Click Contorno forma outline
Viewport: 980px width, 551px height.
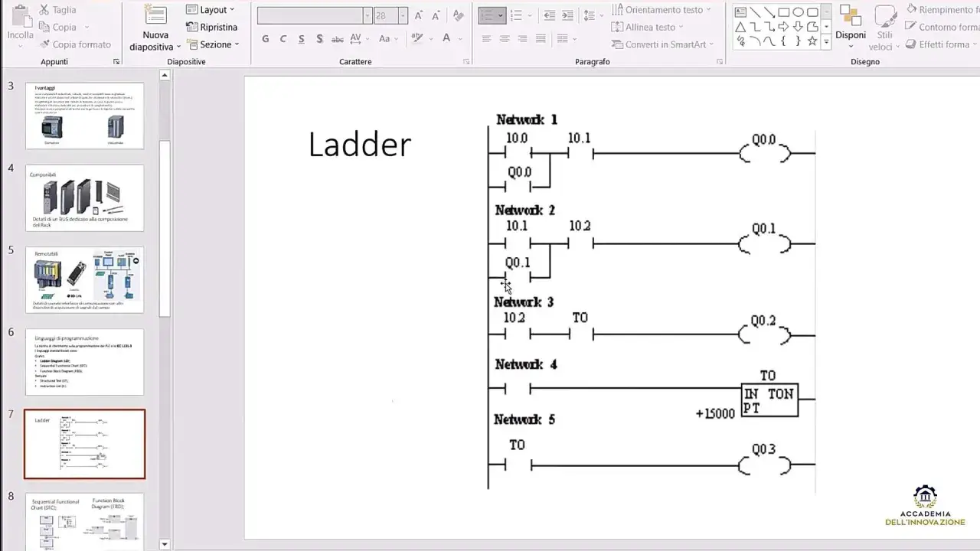click(x=942, y=27)
